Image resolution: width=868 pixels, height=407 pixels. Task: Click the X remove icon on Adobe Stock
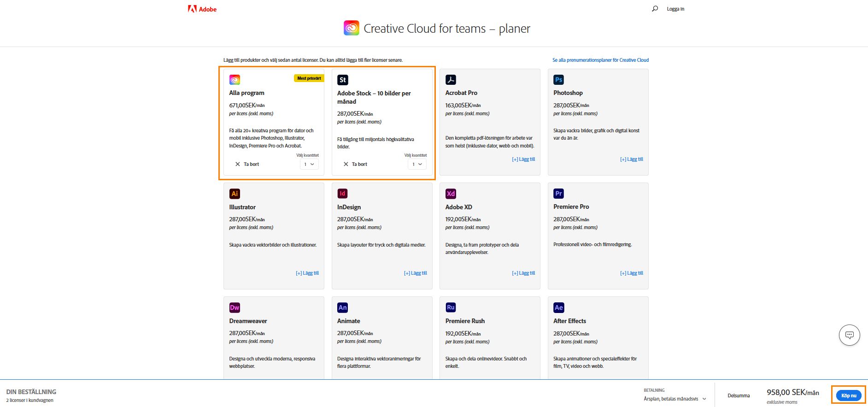click(x=346, y=164)
